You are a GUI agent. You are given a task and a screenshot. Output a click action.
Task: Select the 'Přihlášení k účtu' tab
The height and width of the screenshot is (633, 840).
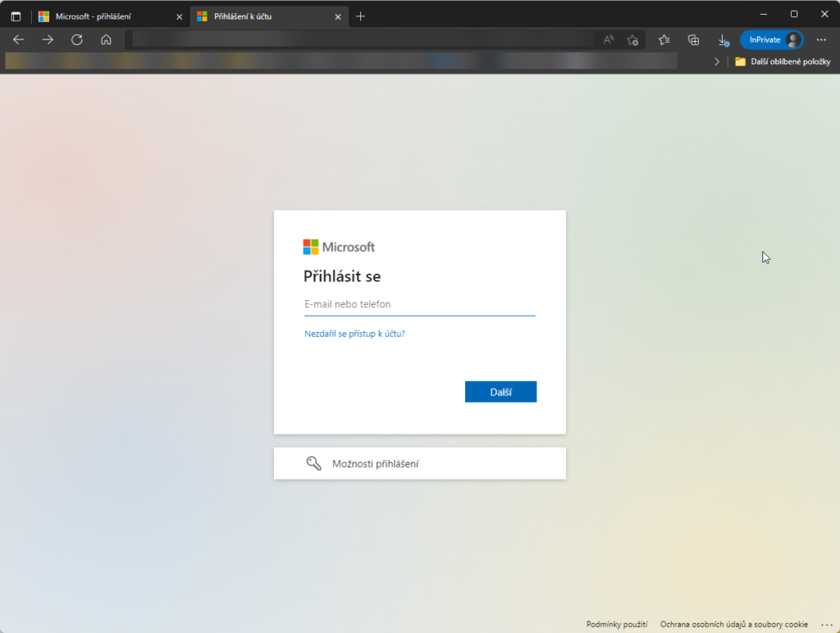pos(269,16)
